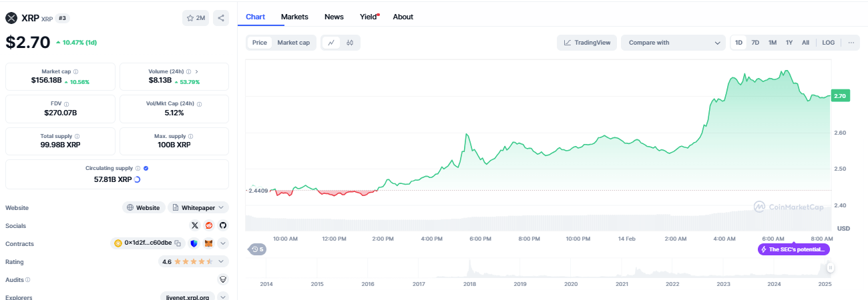Click the blue shield icon in Contracts
The width and height of the screenshot is (868, 300).
point(194,244)
